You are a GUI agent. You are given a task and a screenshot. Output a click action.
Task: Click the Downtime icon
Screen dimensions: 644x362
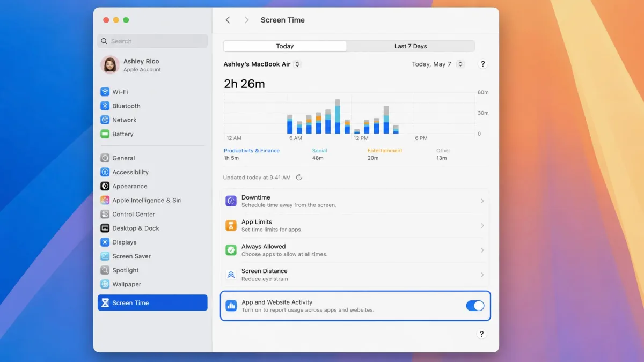(x=231, y=201)
